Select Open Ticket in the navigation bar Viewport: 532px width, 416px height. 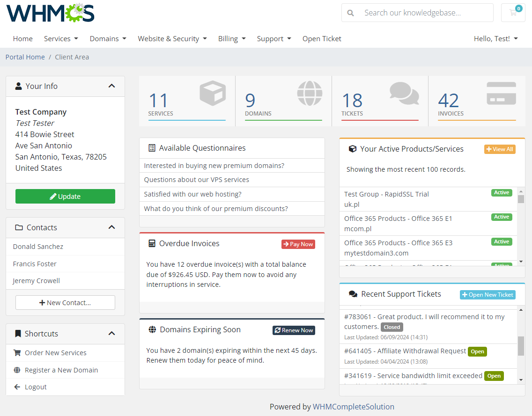point(322,38)
